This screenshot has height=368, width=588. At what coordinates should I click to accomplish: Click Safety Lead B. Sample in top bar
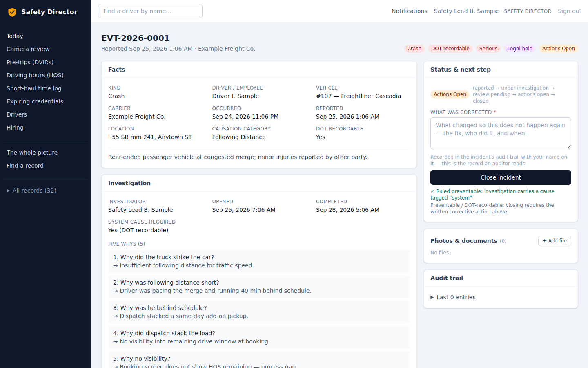pyautogui.click(x=466, y=11)
